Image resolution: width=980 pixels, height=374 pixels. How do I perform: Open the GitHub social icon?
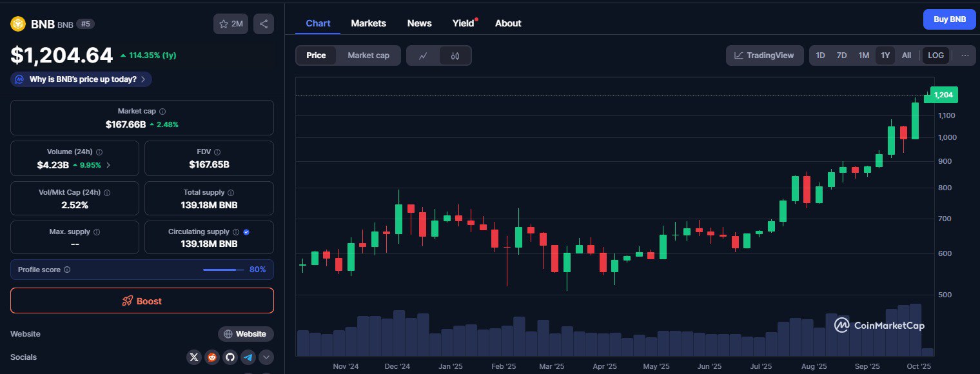pos(230,357)
